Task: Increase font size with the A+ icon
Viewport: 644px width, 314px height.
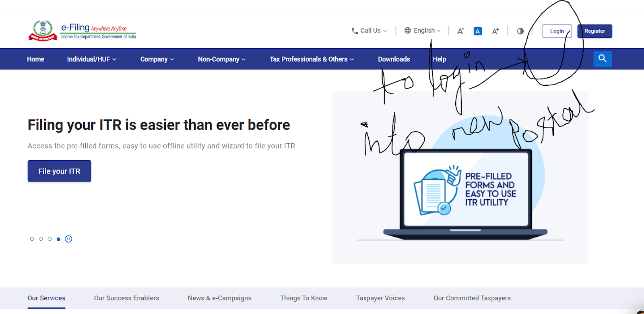Action: 495,31
